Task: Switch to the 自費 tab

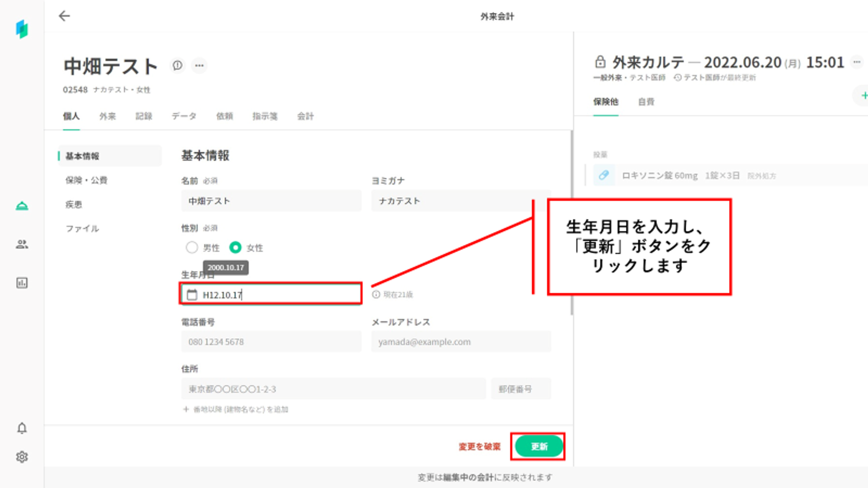Action: pos(646,102)
